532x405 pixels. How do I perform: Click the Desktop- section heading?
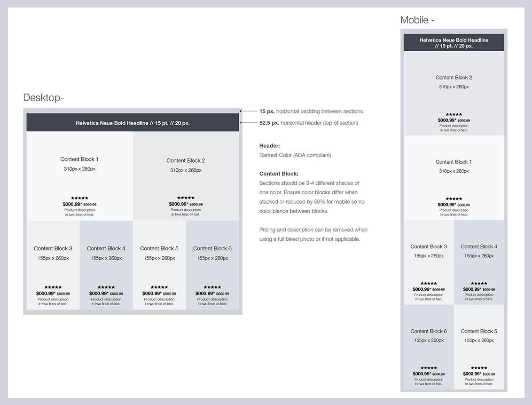pyautogui.click(x=43, y=98)
